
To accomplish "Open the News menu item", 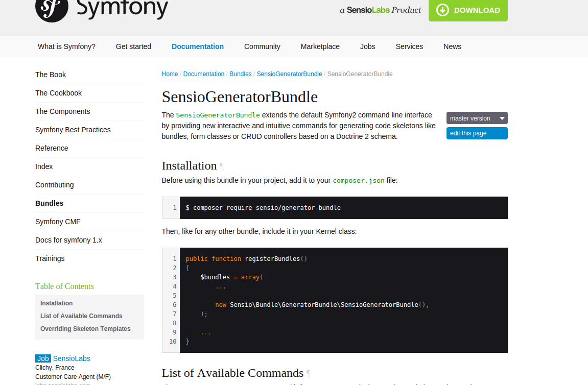I will click(452, 46).
